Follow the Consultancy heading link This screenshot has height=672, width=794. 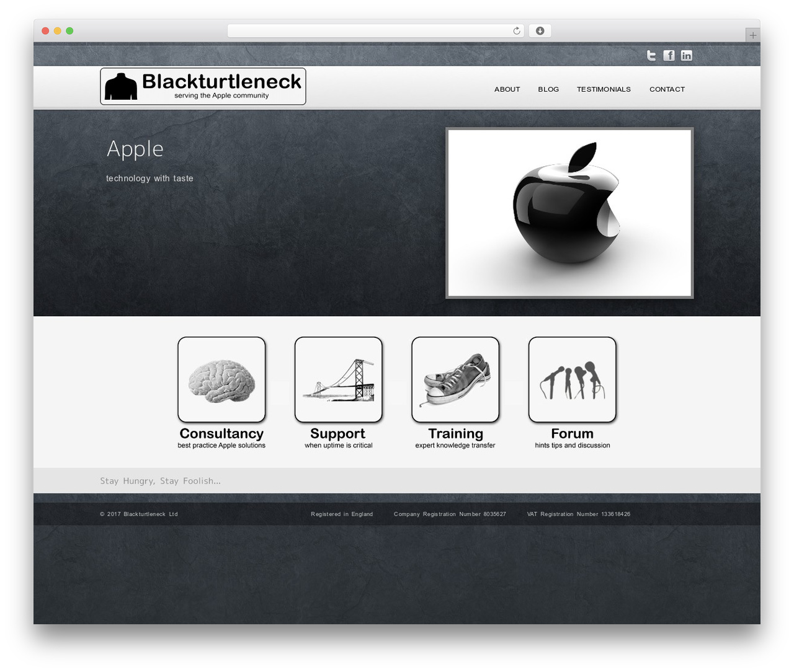(x=221, y=433)
